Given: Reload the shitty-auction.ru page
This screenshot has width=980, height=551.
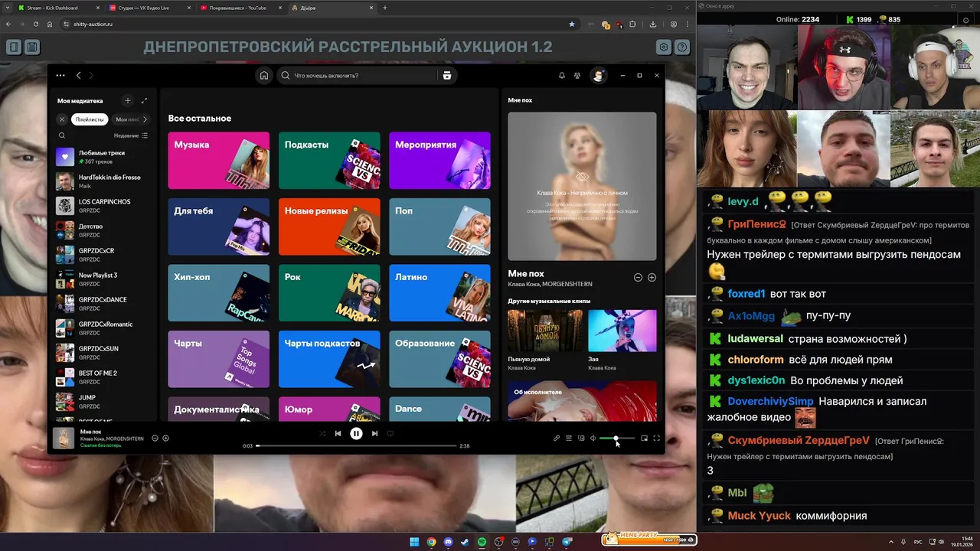Looking at the screenshot, I should click(x=35, y=24).
